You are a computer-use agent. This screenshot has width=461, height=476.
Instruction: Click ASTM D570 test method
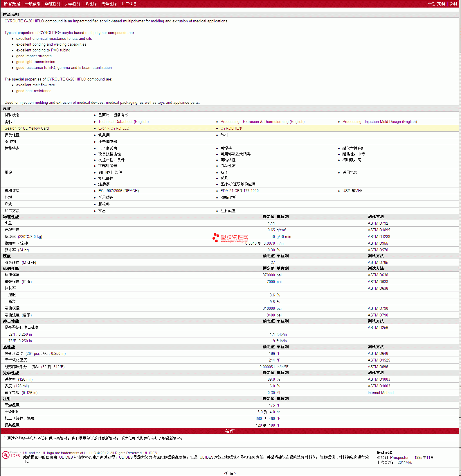[x=378, y=250]
